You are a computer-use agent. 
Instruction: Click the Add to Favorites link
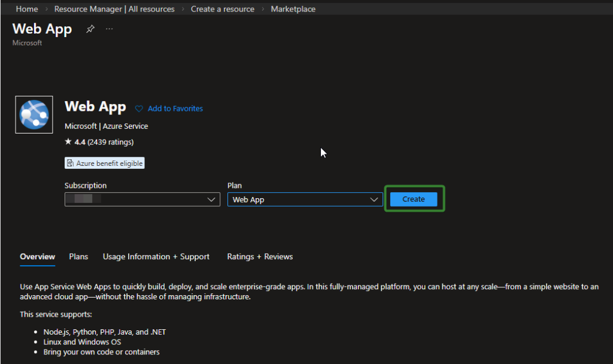coord(175,108)
